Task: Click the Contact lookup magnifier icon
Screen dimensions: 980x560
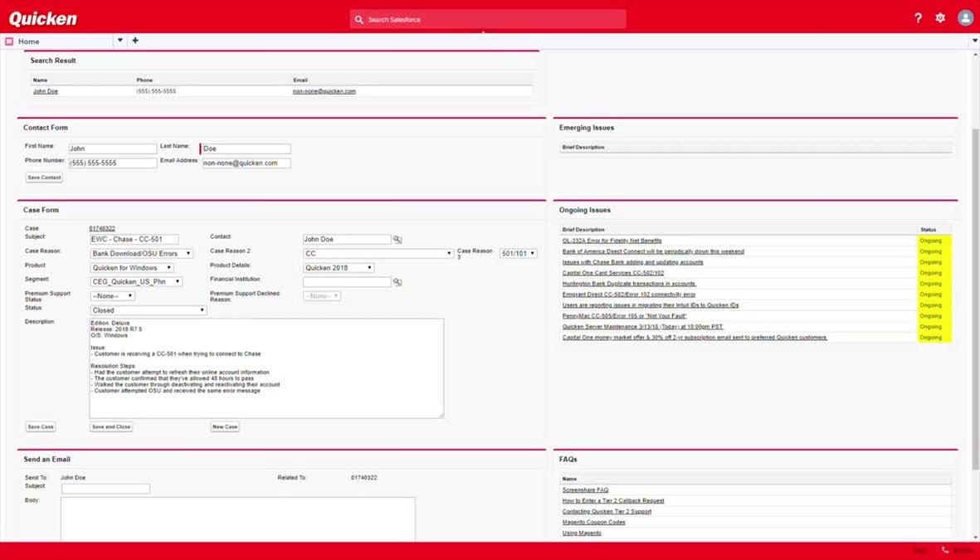Action: [x=397, y=240]
